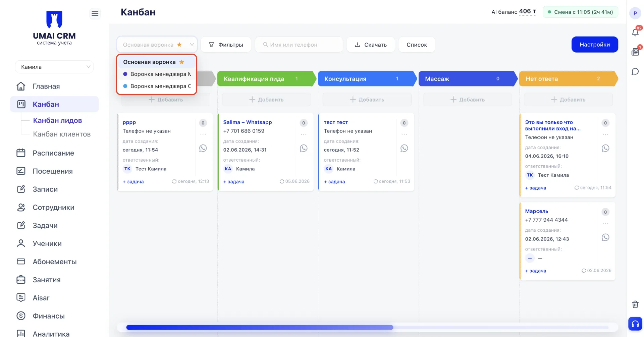Open Записи in sidebar

tap(54, 189)
